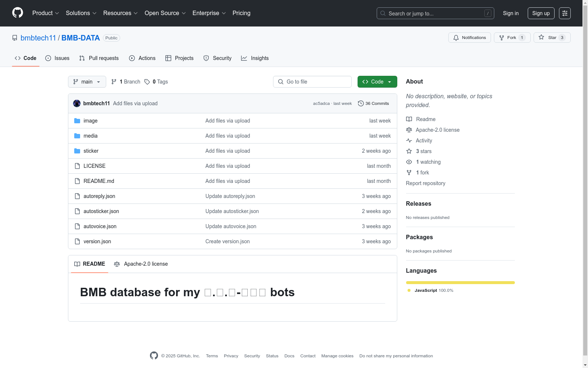Click the footer Terms link

(x=212, y=356)
